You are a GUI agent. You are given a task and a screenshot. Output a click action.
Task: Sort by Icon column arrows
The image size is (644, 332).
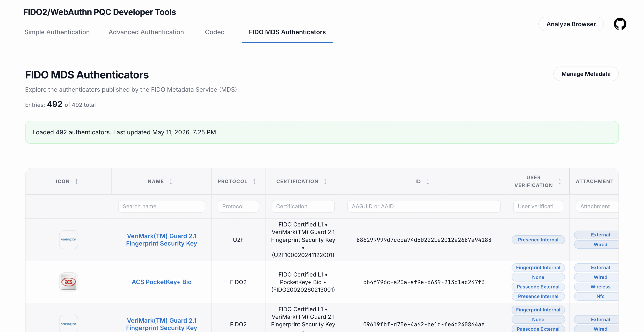tap(77, 182)
